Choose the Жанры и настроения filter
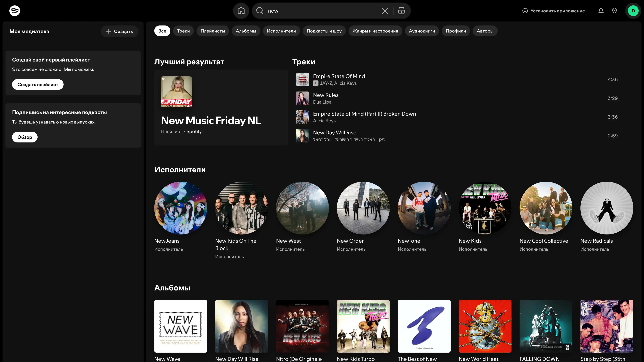The width and height of the screenshot is (644, 362). (x=375, y=31)
